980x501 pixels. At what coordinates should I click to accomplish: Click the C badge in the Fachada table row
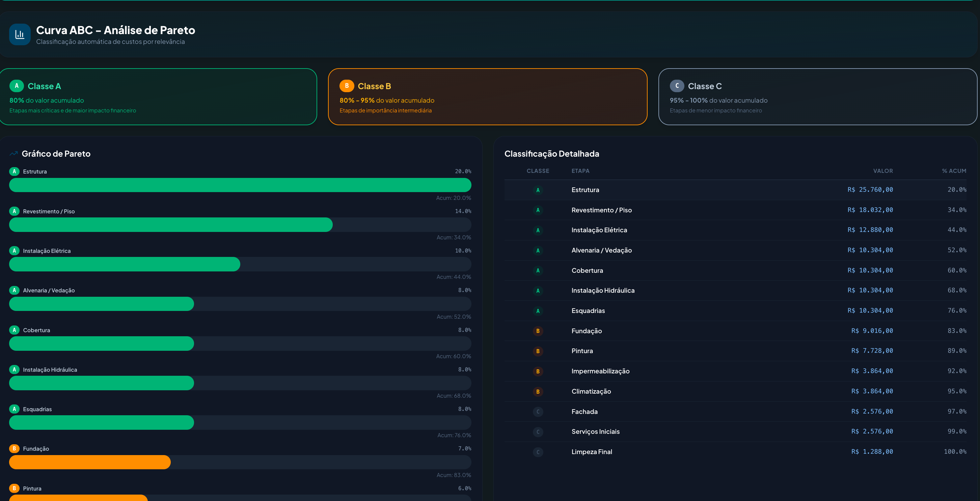(x=538, y=412)
